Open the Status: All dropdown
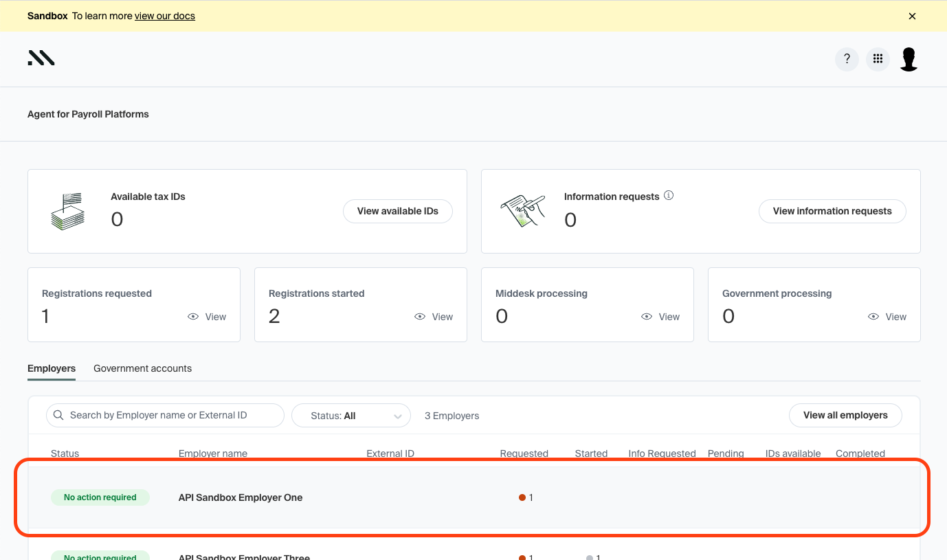 351,416
